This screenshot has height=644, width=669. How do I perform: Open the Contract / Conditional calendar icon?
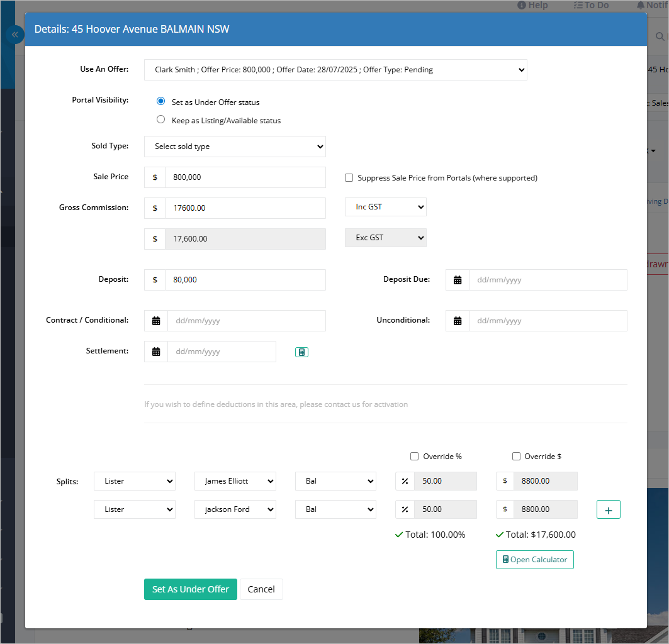156,321
